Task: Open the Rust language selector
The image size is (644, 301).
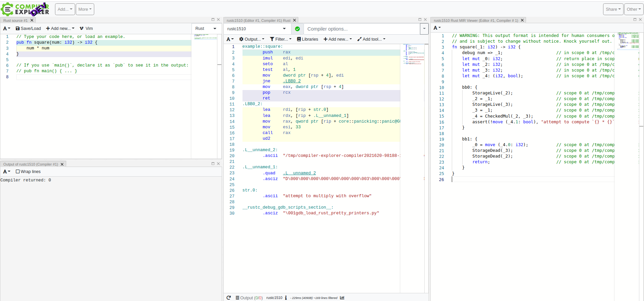Action: [x=206, y=29]
